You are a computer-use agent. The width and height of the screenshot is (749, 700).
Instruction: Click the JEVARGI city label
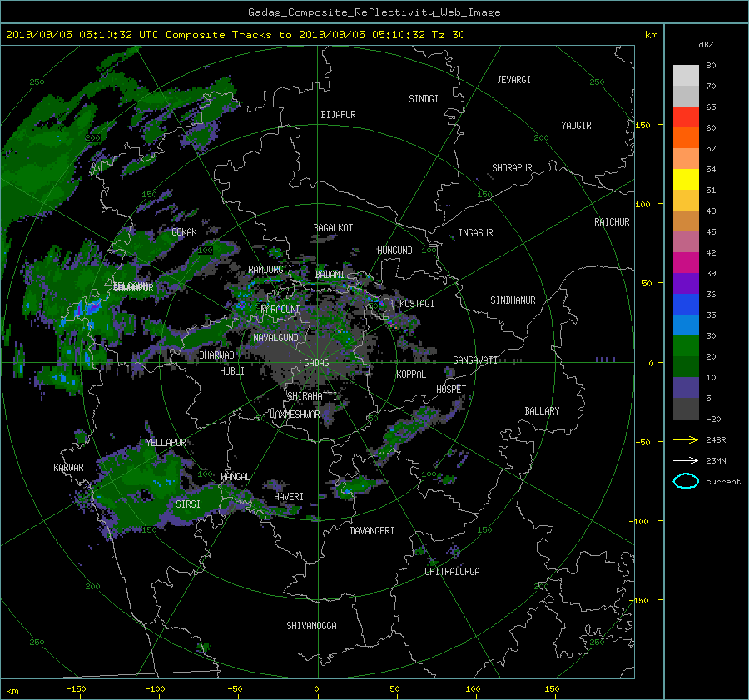(x=513, y=80)
